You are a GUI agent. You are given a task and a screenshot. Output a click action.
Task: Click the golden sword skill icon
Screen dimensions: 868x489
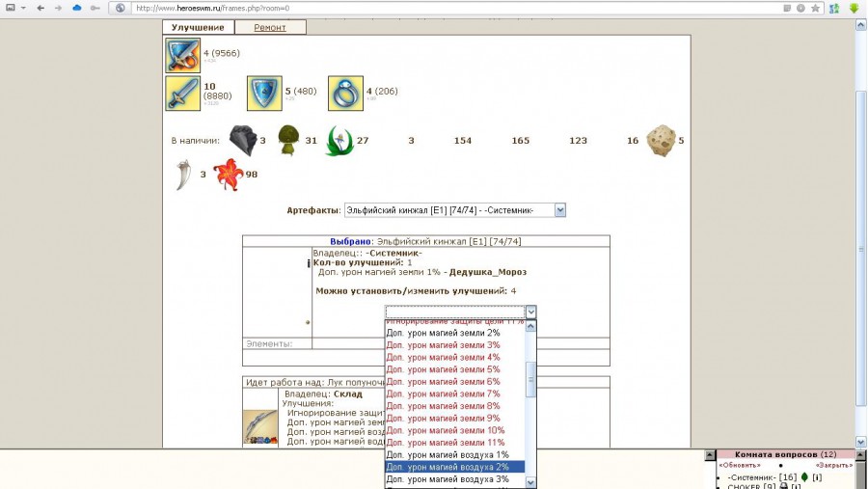[182, 93]
